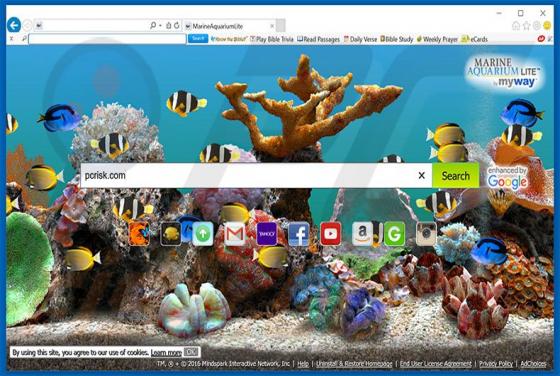
Task: Open eCards in toolbar
Action: [474, 39]
